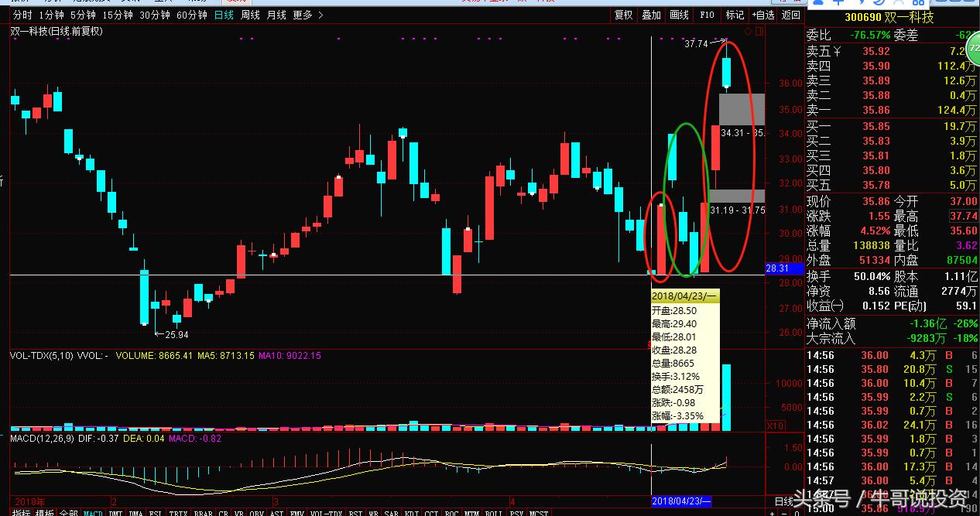
Task: Click the 卖三 35.89 ask row
Action: [x=892, y=80]
